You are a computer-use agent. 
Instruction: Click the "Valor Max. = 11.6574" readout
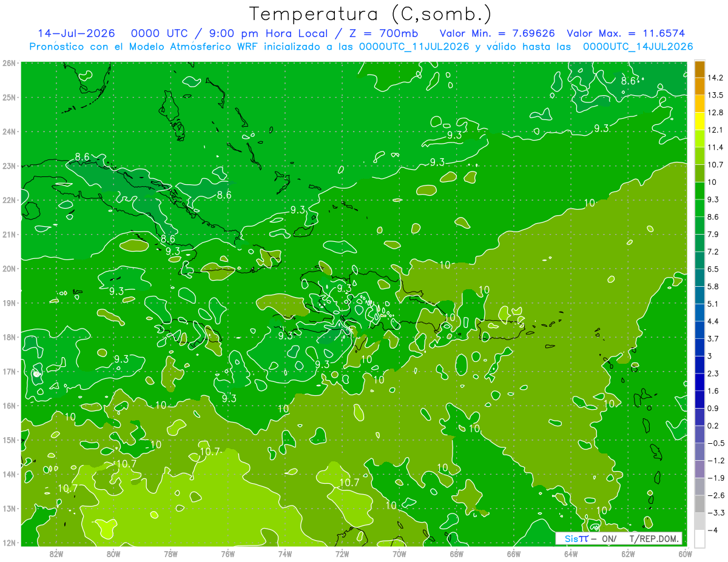[x=627, y=33]
